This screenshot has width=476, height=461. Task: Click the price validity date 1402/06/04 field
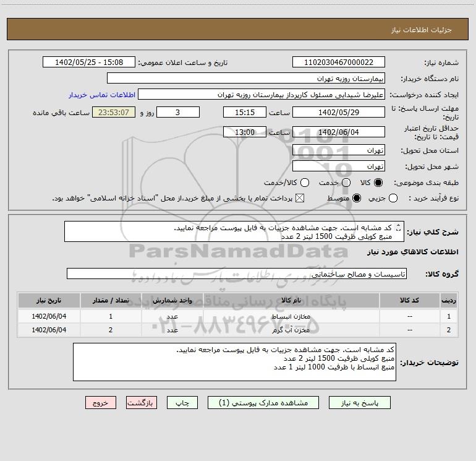[x=339, y=132]
